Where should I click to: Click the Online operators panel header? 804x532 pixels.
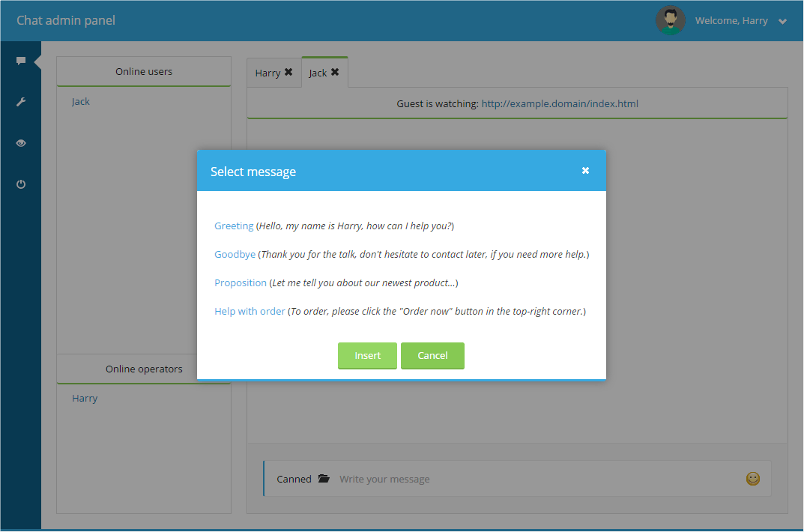pyautogui.click(x=144, y=369)
